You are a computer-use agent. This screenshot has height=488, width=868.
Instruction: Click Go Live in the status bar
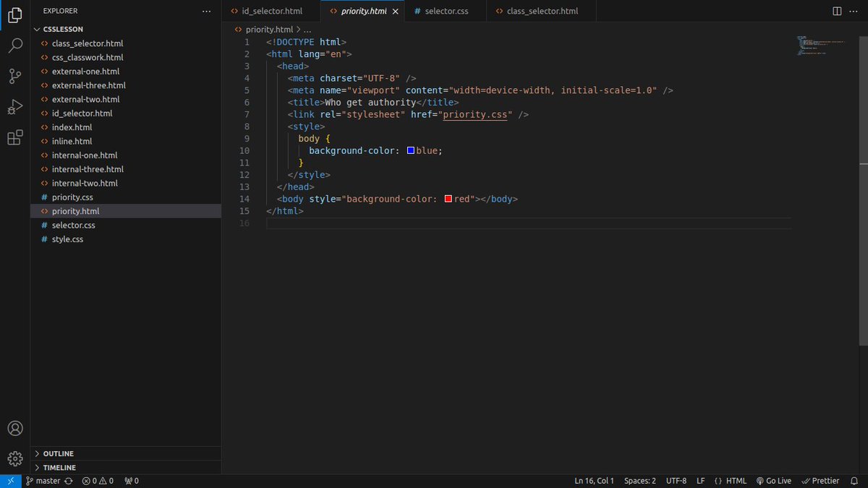[773, 481]
